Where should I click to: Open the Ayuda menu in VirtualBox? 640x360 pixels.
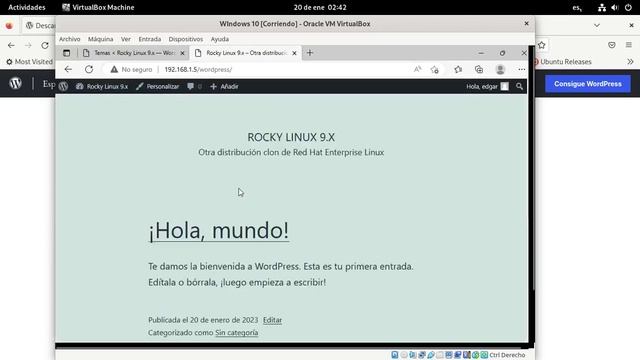point(220,39)
